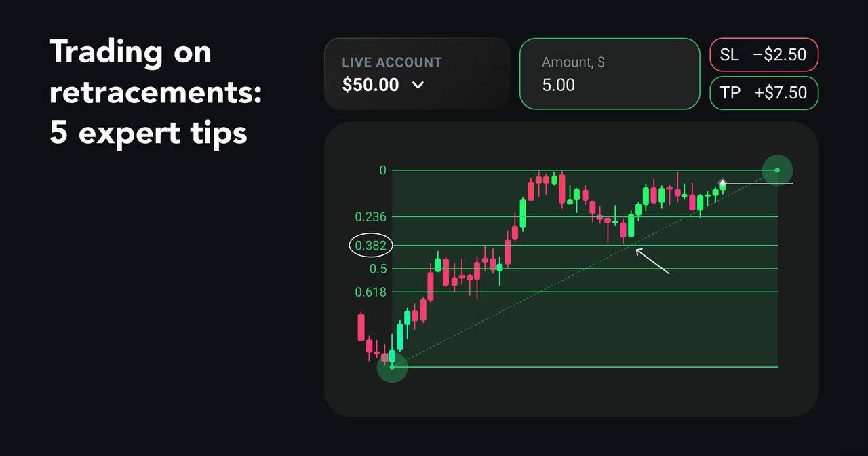Click the 0.236 Fibonacci level label
Screen dimensions: 868x456
371,217
